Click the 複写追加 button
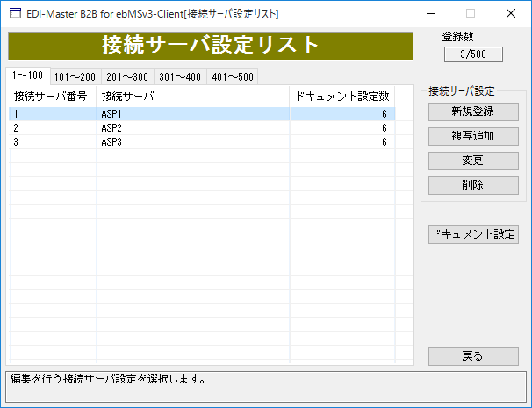 pyautogui.click(x=472, y=136)
